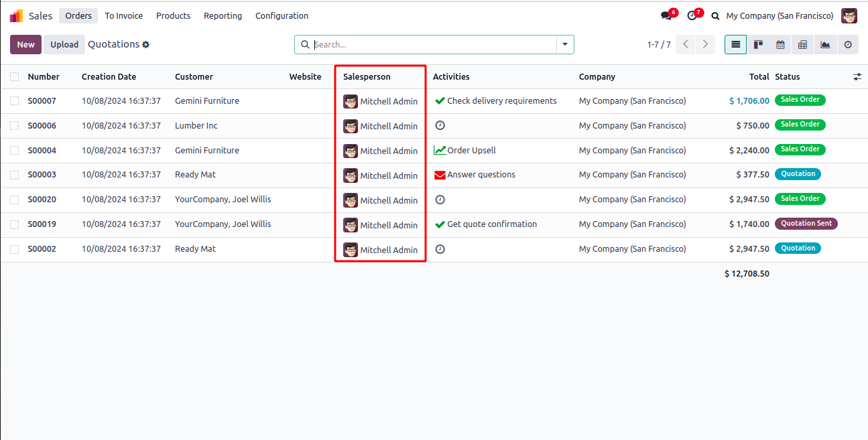Switch to Pivot table view
This screenshot has width=868, height=440.
coord(802,45)
